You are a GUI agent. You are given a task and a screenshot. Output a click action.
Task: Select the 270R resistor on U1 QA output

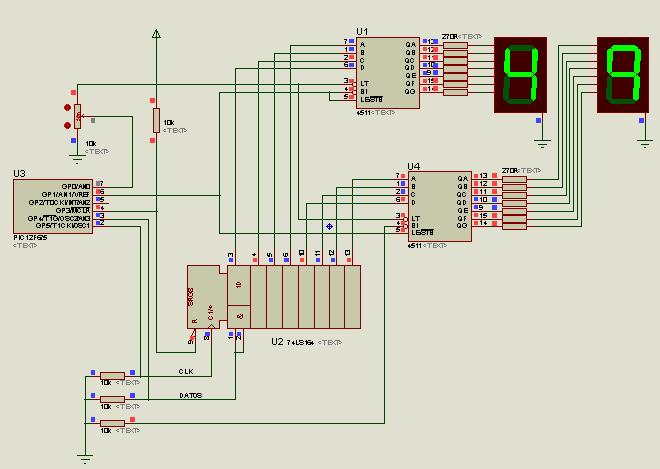tap(455, 45)
